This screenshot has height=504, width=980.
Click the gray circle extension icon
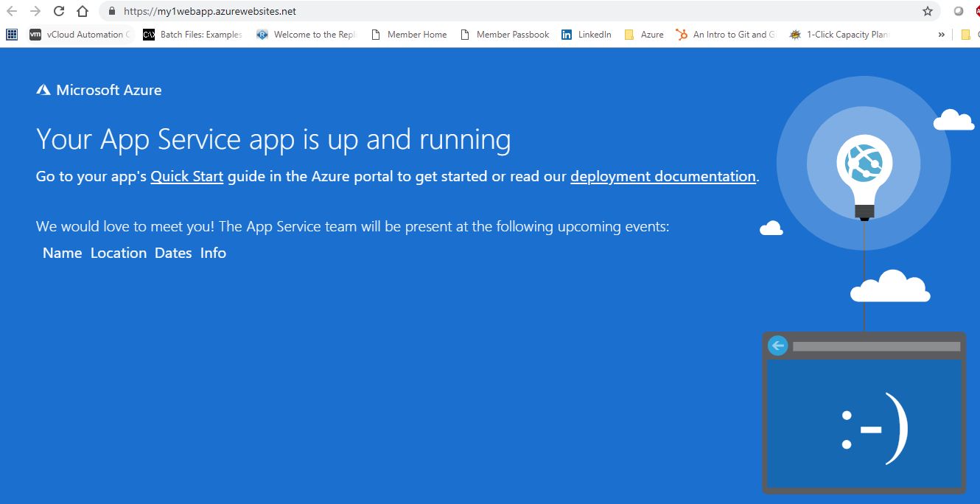click(x=959, y=11)
